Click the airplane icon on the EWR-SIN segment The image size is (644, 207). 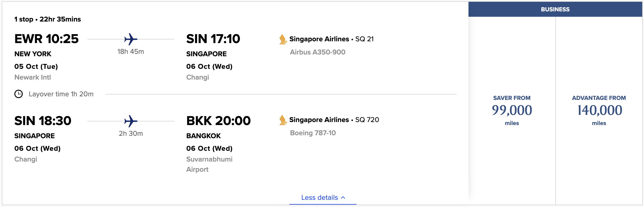130,39
